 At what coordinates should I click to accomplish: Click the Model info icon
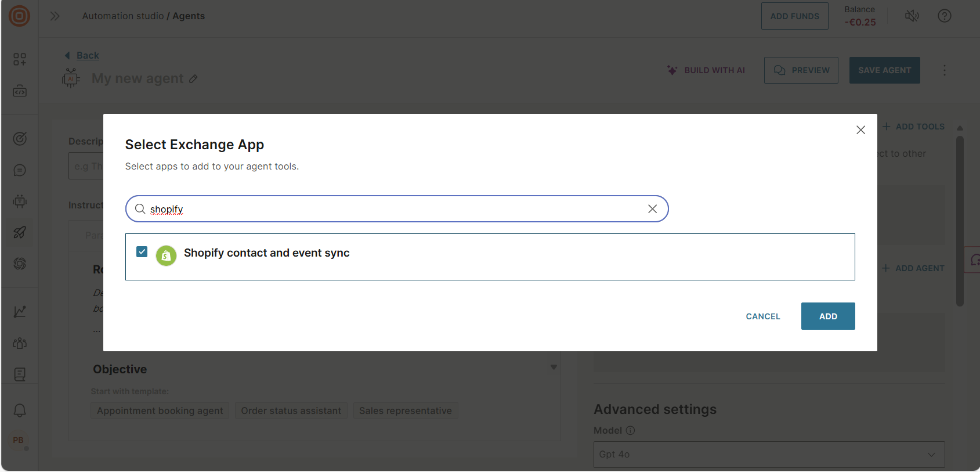point(630,430)
